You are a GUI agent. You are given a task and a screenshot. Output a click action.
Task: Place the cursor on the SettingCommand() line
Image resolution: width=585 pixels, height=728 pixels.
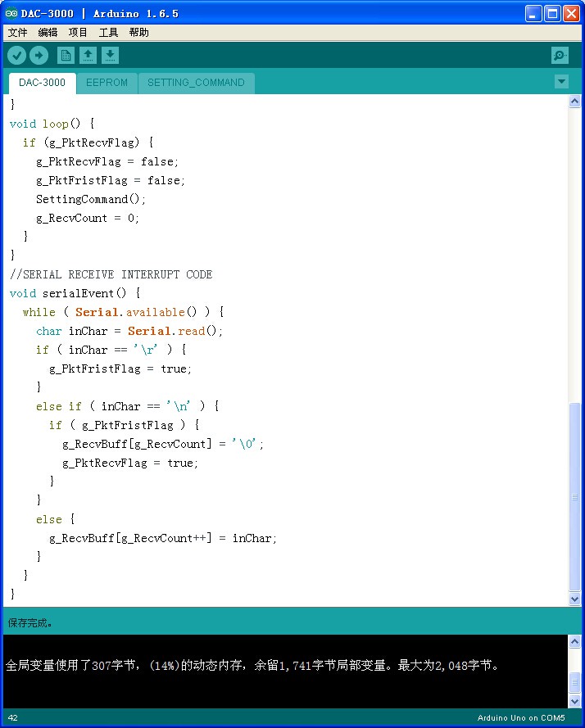pyautogui.click(x=91, y=199)
